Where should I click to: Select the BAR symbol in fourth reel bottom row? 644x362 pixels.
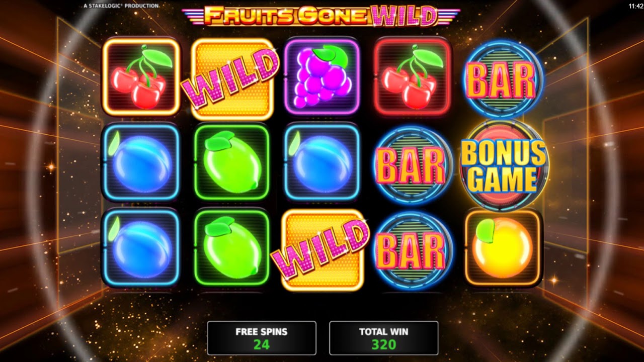click(412, 250)
